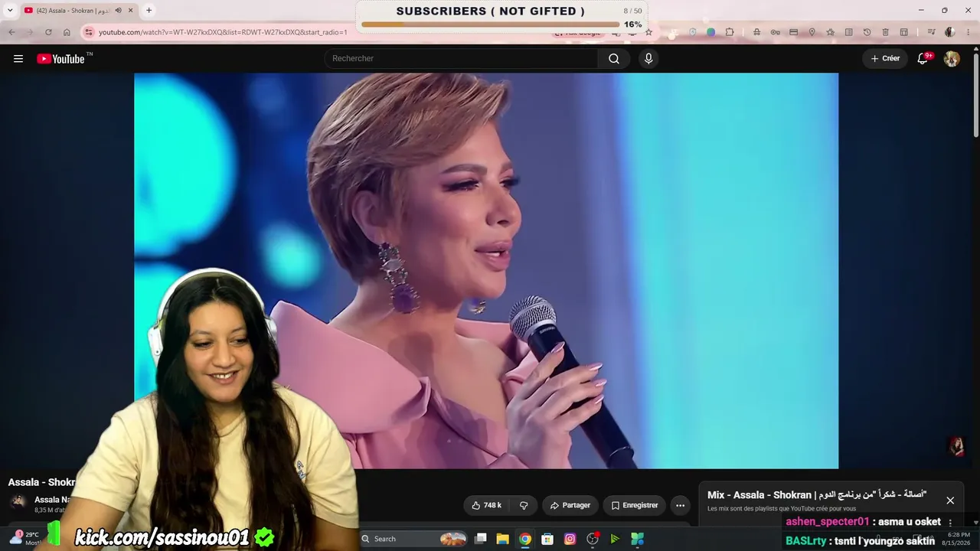Go to the browser home page
Viewport: 980px width, 551px height.
[x=67, y=32]
